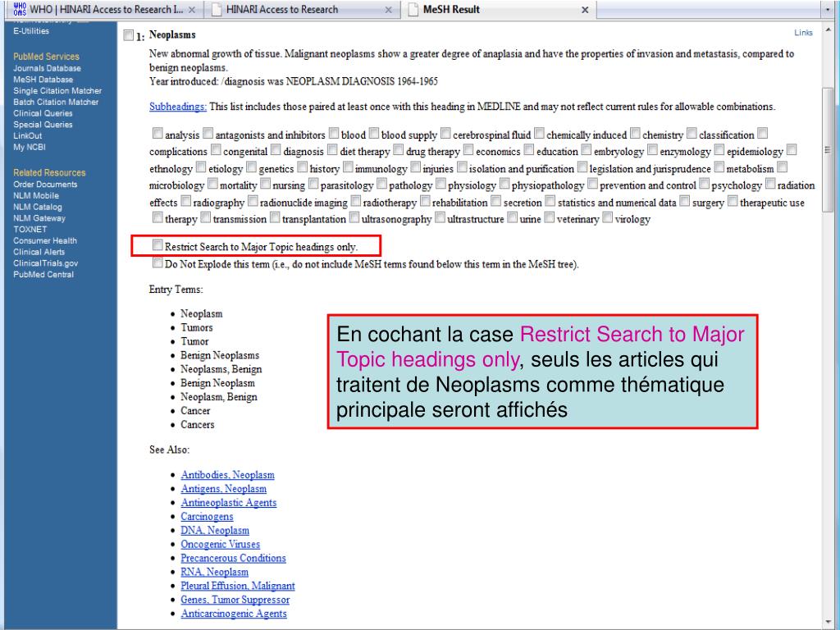Open the Antibodies, Neoplasm link
840x630 pixels.
[x=228, y=475]
